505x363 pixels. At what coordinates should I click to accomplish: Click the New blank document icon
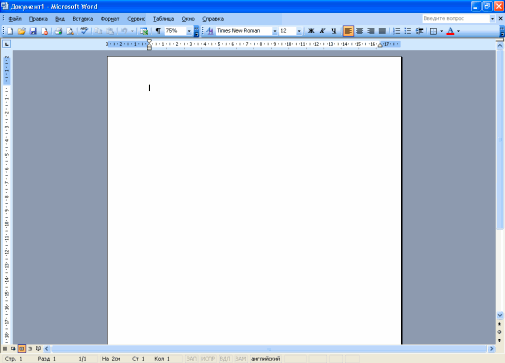[10, 31]
